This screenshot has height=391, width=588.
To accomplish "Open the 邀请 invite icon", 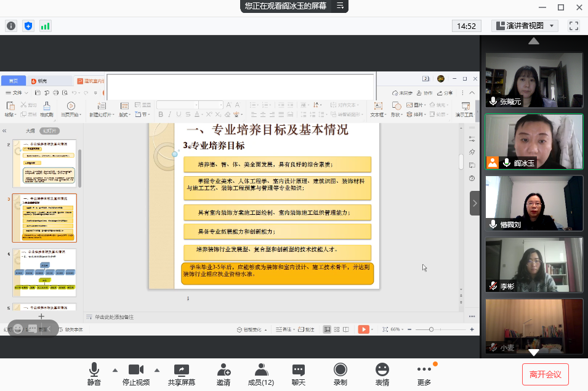I will click(224, 374).
